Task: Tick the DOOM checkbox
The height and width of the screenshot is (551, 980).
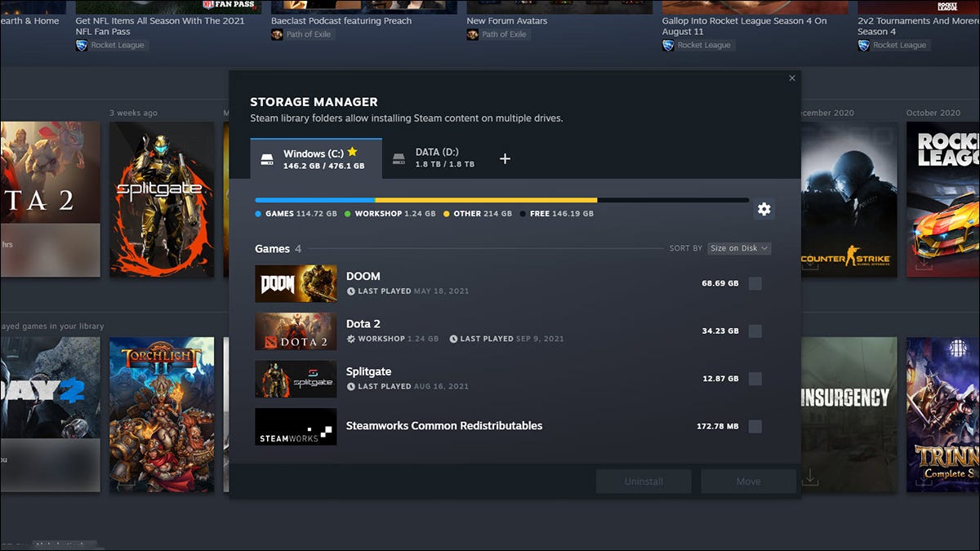Action: click(755, 283)
